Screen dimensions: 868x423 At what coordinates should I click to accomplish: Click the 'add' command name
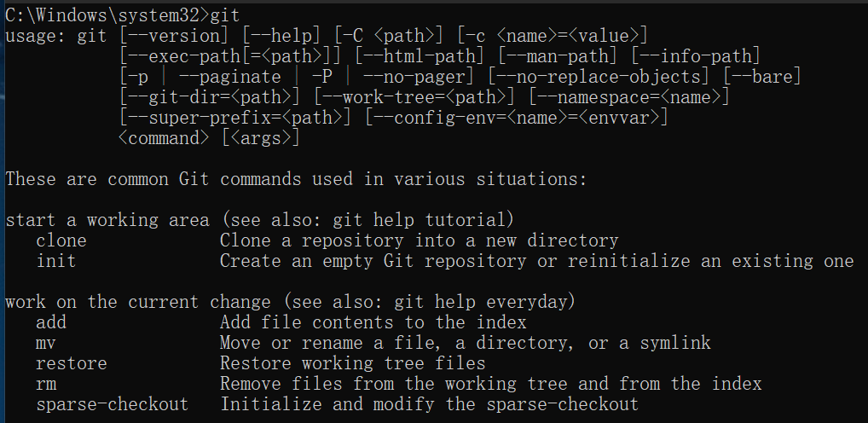[51, 322]
